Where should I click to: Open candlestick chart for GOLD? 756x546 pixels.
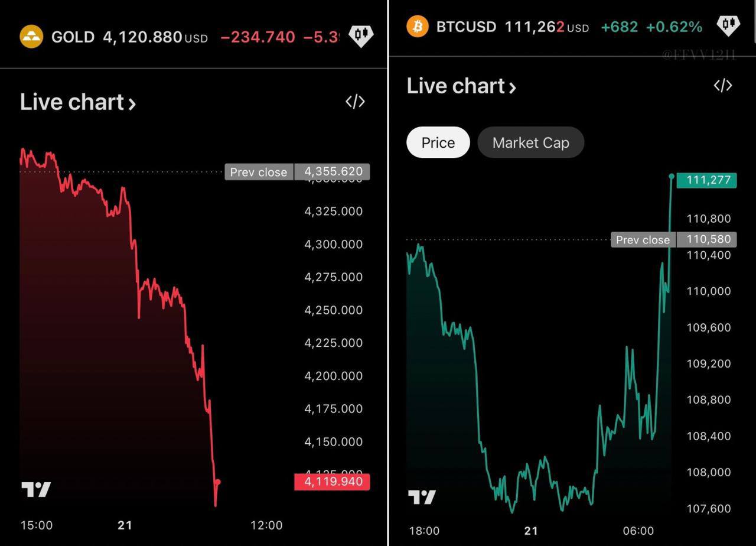pos(361,36)
